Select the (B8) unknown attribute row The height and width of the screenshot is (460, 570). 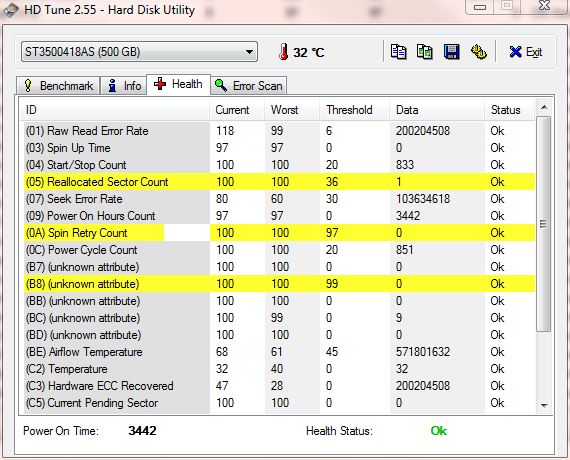[x=279, y=284]
